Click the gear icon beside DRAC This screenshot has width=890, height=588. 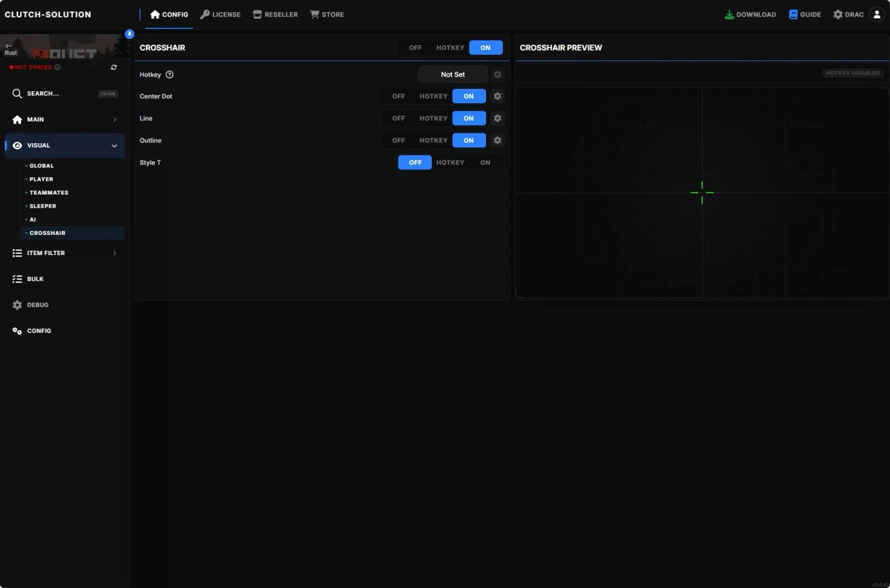point(838,15)
